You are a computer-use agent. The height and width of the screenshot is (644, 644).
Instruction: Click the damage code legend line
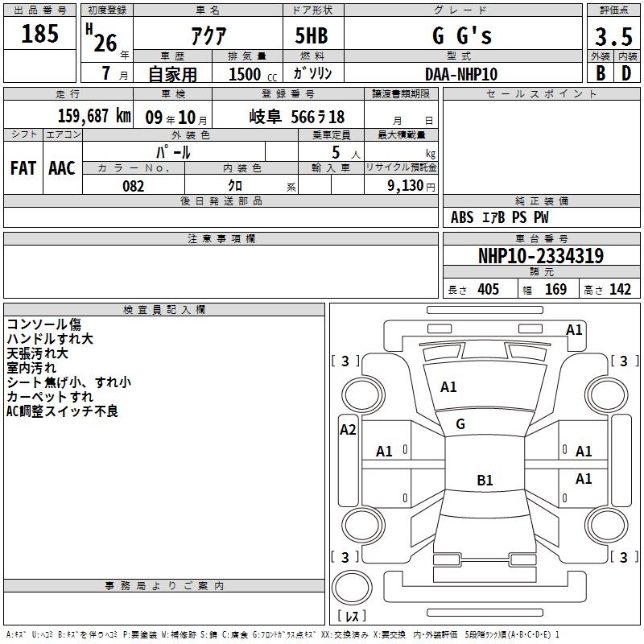pos(283,635)
